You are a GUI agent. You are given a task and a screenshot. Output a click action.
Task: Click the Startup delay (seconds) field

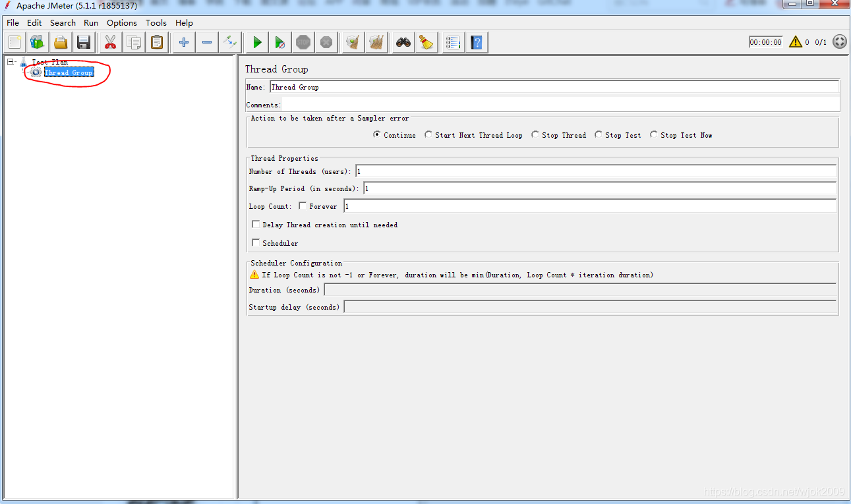pyautogui.click(x=590, y=307)
